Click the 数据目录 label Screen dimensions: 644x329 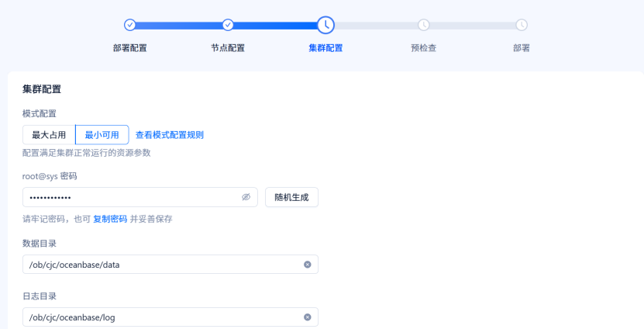(40, 244)
